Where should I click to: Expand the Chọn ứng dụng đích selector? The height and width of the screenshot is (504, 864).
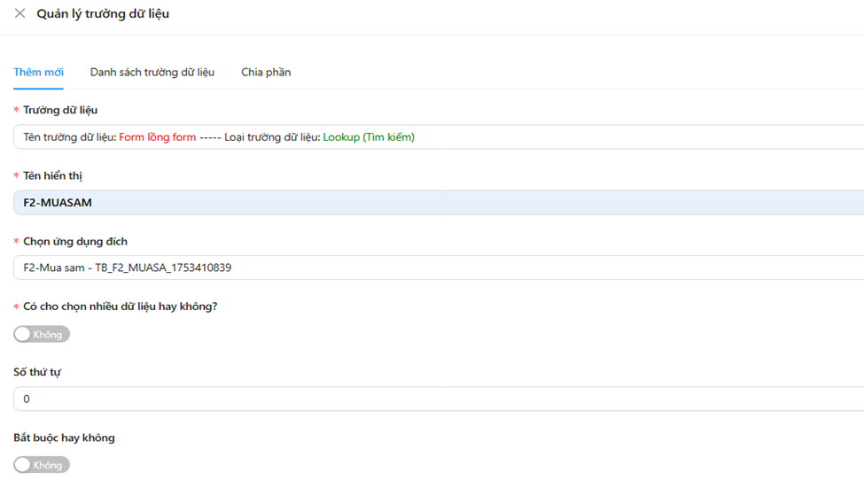click(532, 268)
